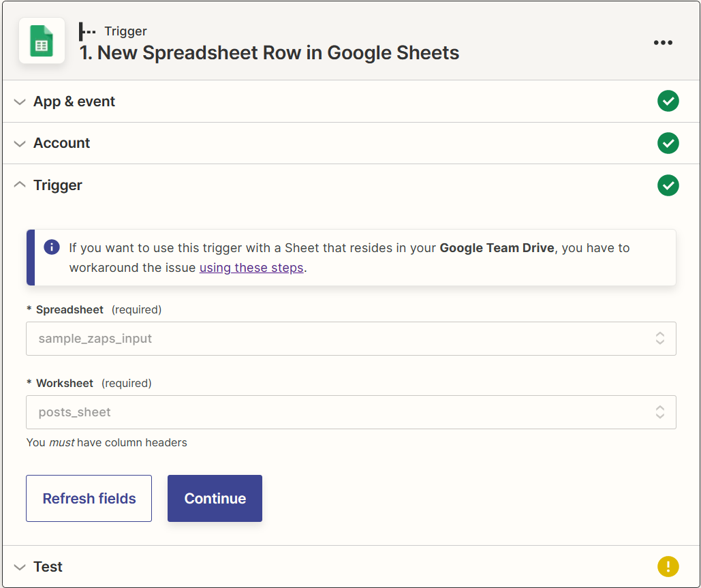The image size is (701, 588).
Task: Open the Worksheet dropdown showing posts_sheet
Action: (351, 412)
